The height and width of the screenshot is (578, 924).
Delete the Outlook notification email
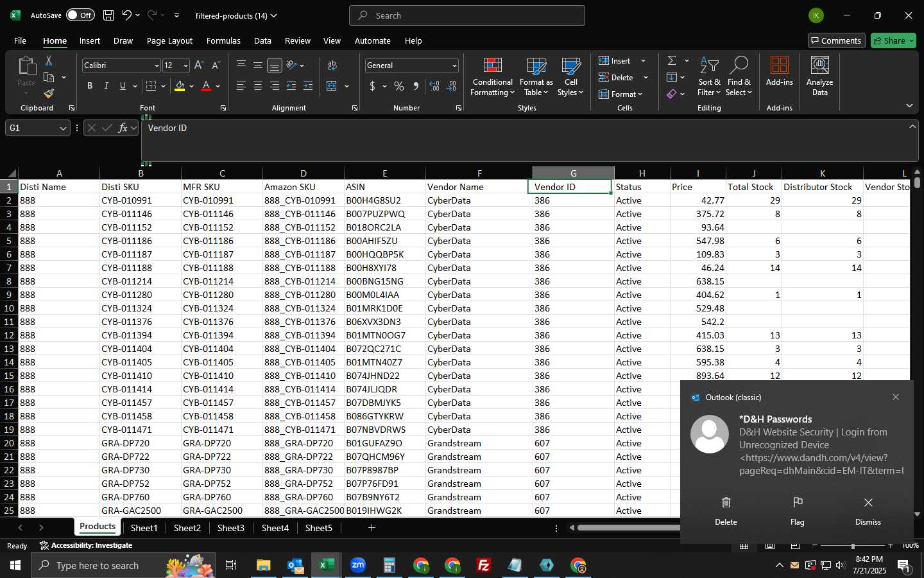(726, 511)
